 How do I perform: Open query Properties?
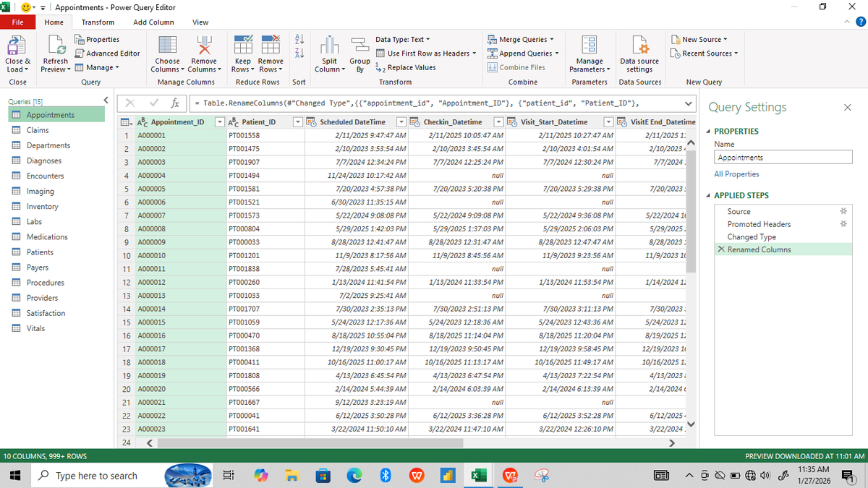(97, 40)
